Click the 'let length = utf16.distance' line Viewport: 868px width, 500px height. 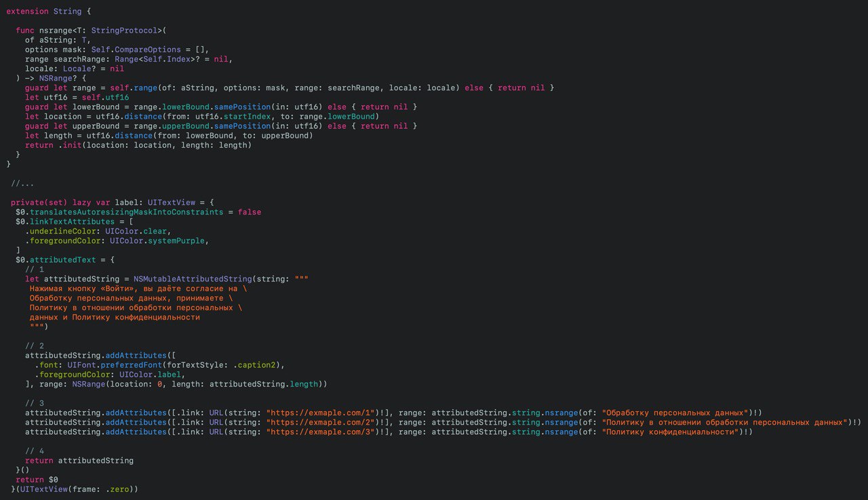(x=169, y=136)
